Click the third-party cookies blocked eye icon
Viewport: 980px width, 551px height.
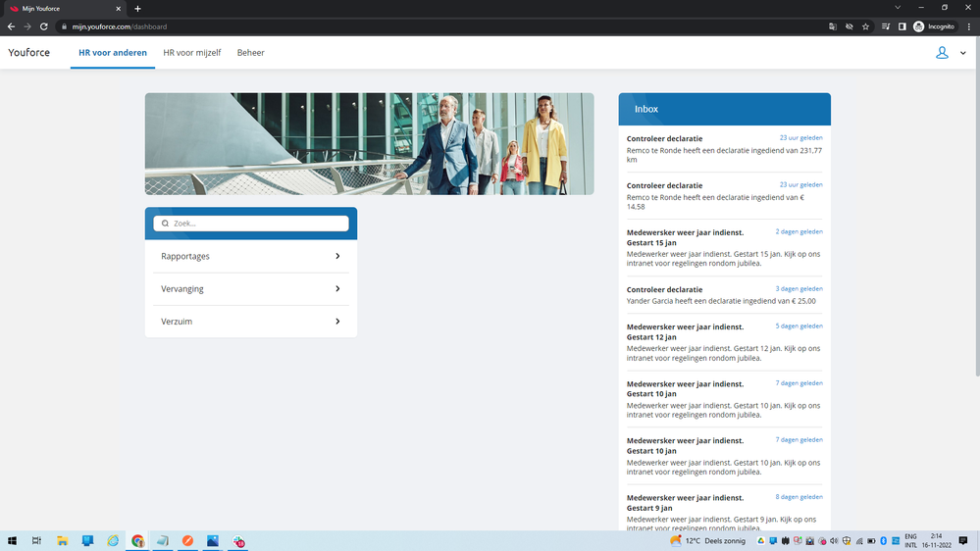point(849,26)
